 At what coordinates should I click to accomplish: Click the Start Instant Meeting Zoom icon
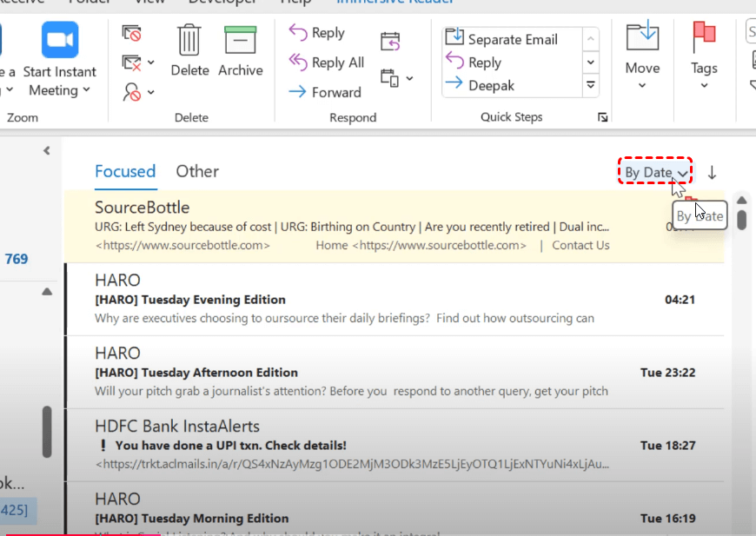[x=60, y=43]
